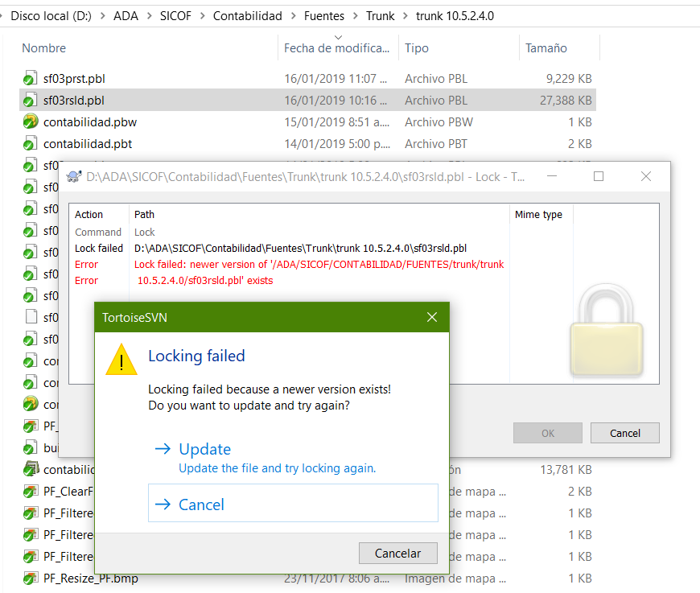
Task: Close the TortoiseSVN Locking failed dialog
Action: click(x=432, y=318)
